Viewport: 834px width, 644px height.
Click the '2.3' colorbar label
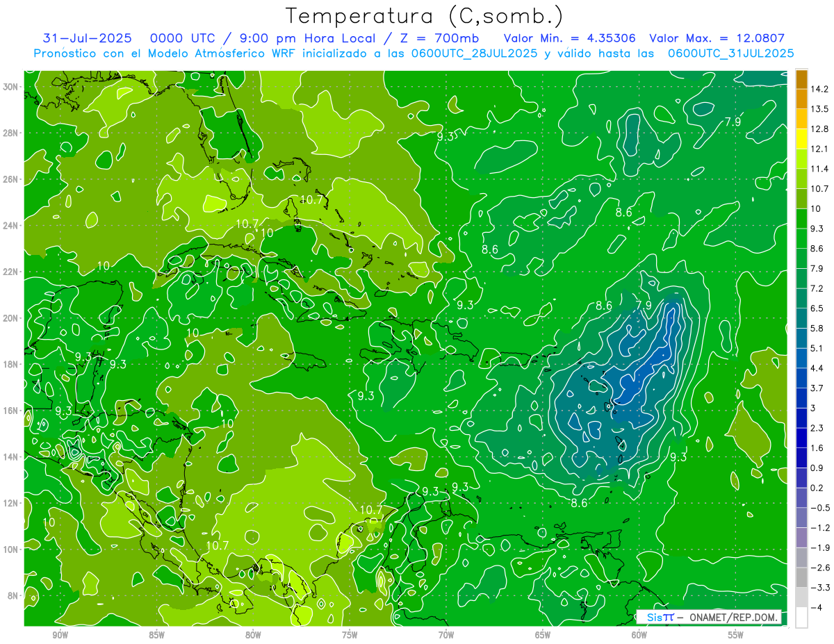[x=816, y=428]
